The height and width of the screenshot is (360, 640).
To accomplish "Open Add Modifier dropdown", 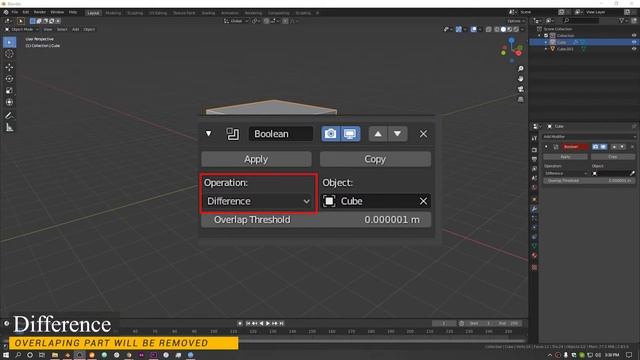I will [x=589, y=137].
